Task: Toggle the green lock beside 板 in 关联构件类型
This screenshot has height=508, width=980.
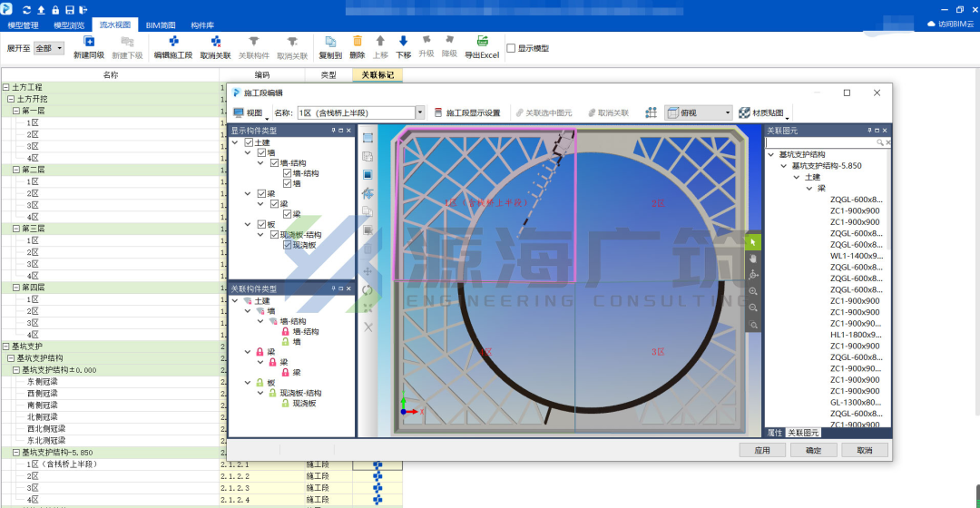Action: tap(260, 383)
